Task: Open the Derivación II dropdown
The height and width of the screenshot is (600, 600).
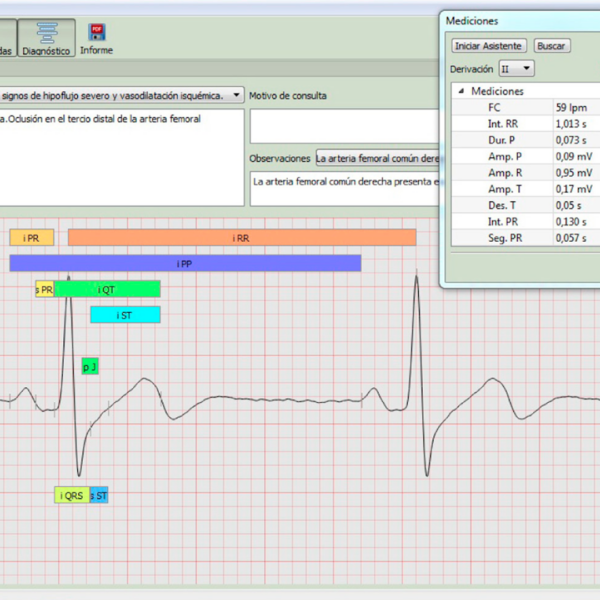Action: point(517,69)
